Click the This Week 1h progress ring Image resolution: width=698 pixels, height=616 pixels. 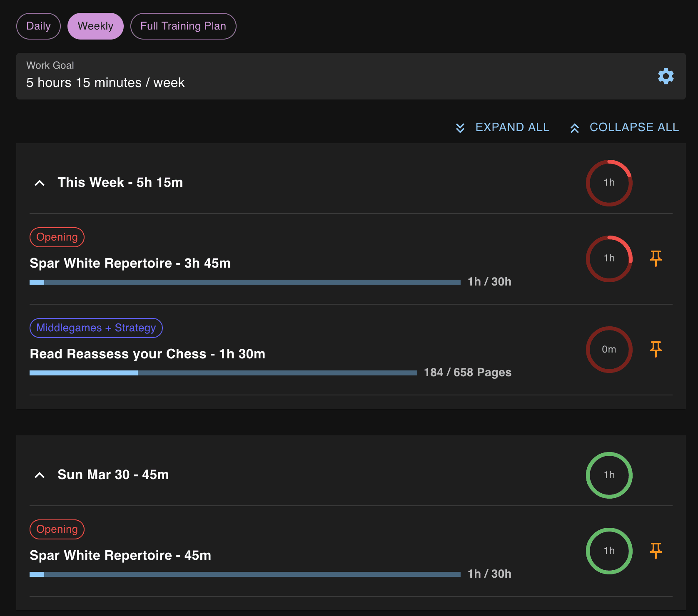pyautogui.click(x=609, y=183)
